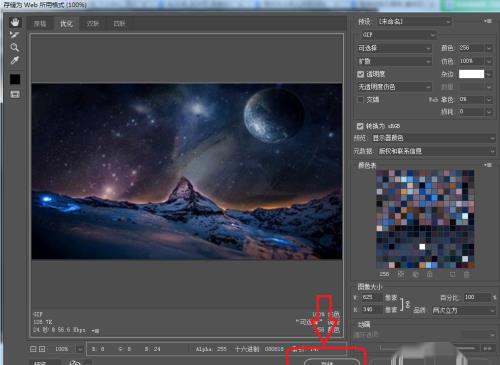Click the white 杂边 matte color swatch
The image size is (500, 365).
pos(471,74)
